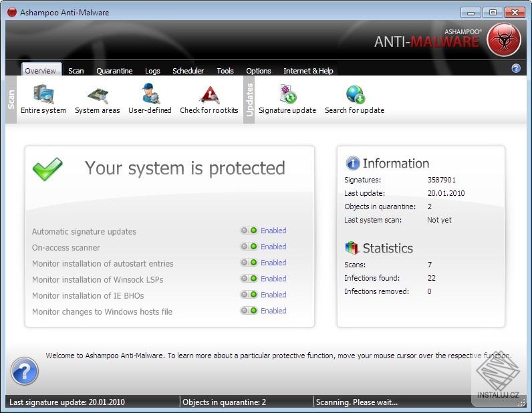Toggle monitoring of Windows hosts file changes
The image size is (532, 413).
click(249, 310)
